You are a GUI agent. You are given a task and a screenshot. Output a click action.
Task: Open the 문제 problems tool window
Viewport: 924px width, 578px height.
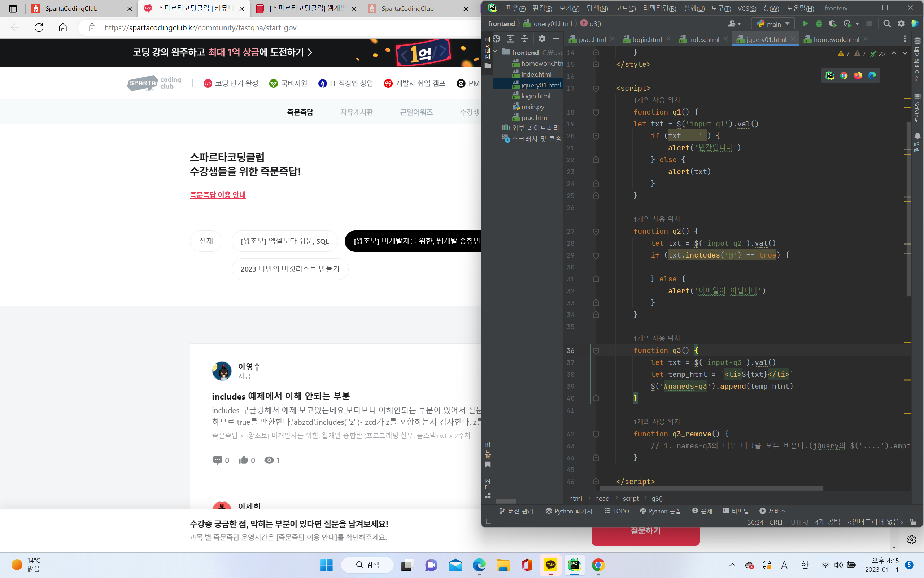point(702,511)
